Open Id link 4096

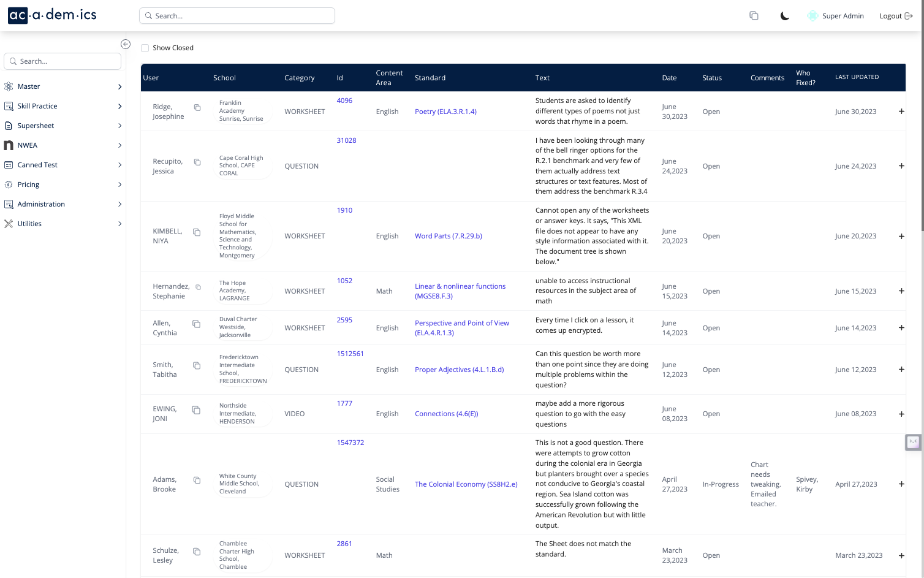pos(344,101)
